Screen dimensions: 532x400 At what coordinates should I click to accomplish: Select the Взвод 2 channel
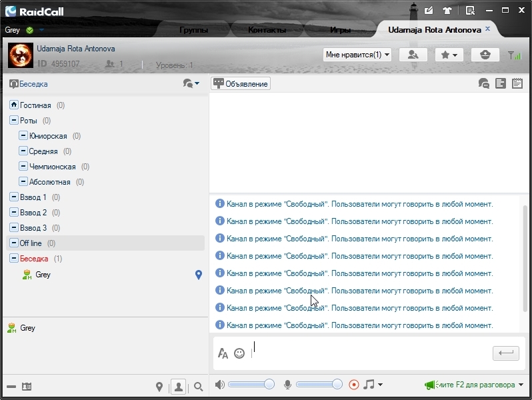point(33,213)
